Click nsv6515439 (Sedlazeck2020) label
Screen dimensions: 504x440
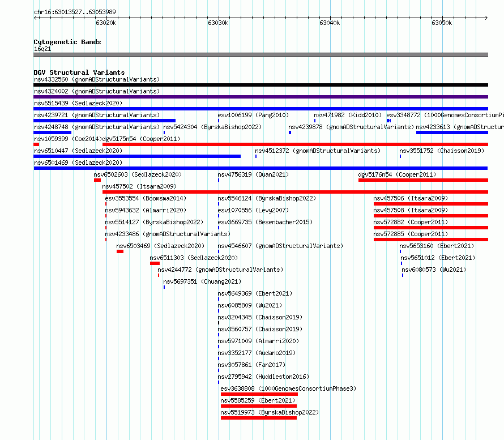78,103
